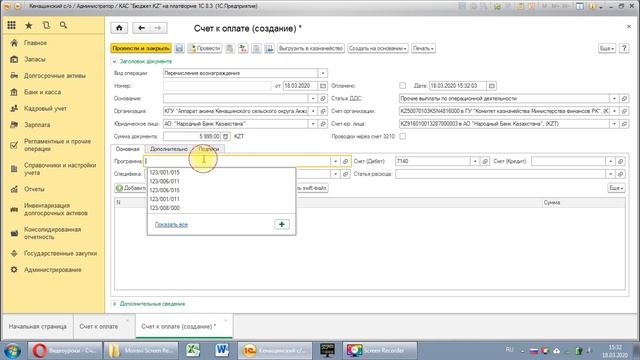Open search magnifier in sidebar header

point(63,25)
